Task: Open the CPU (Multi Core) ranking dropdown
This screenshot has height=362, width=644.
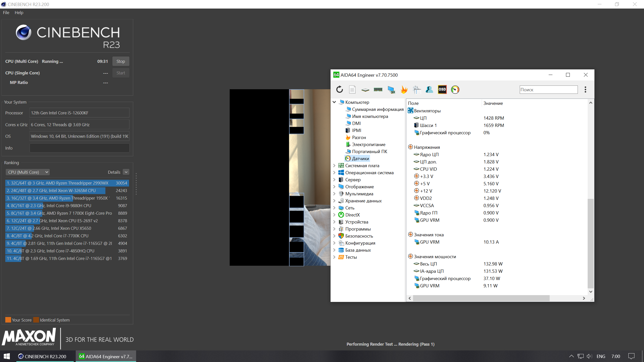Action: (28, 172)
